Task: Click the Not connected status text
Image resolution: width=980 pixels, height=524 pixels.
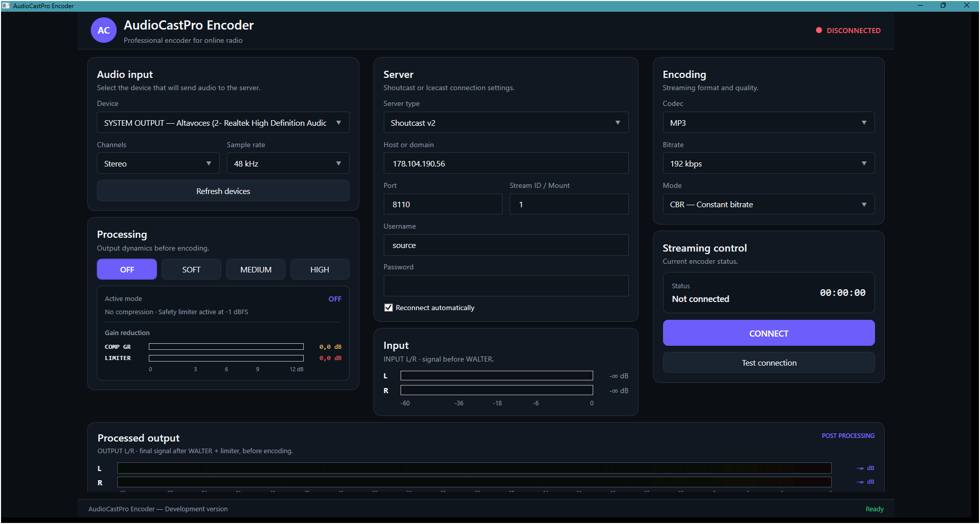Action: point(700,299)
